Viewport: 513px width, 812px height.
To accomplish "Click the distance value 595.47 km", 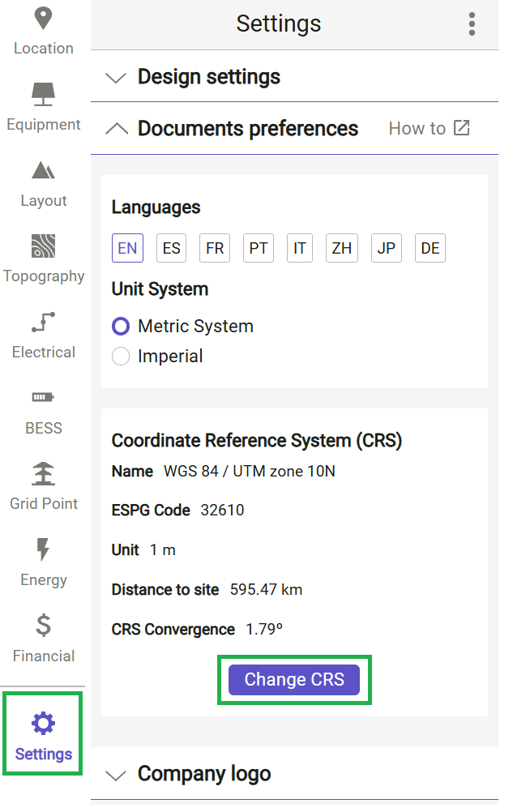I will pos(266,589).
